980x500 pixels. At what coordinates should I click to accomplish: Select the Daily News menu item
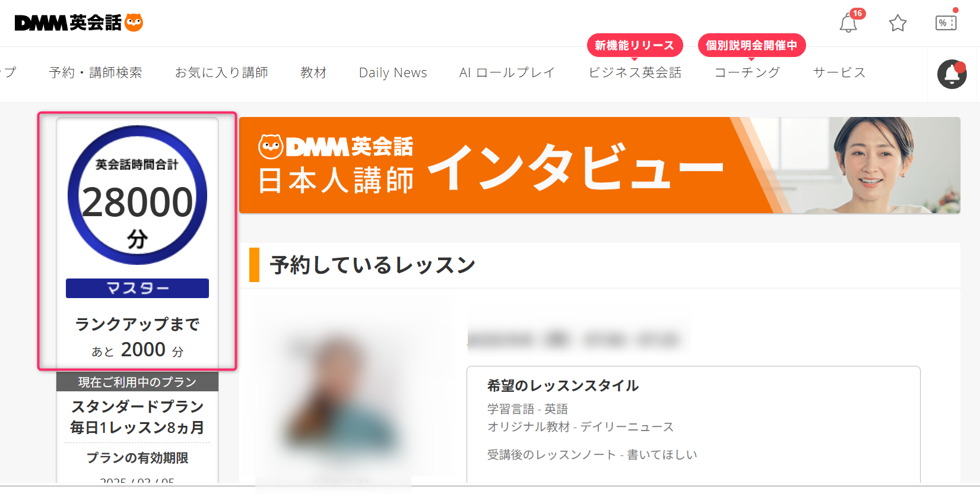point(393,72)
